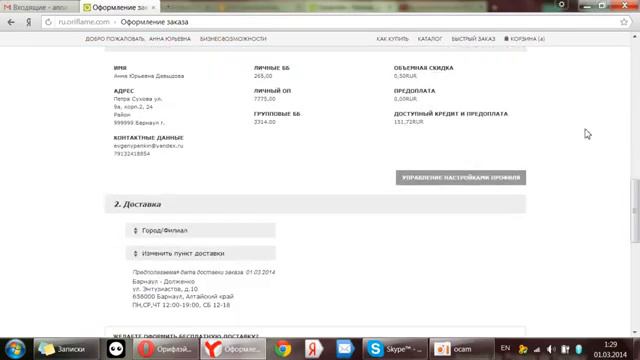Click the Групповые ББ value 3314.00
640x360 pixels.
point(264,122)
